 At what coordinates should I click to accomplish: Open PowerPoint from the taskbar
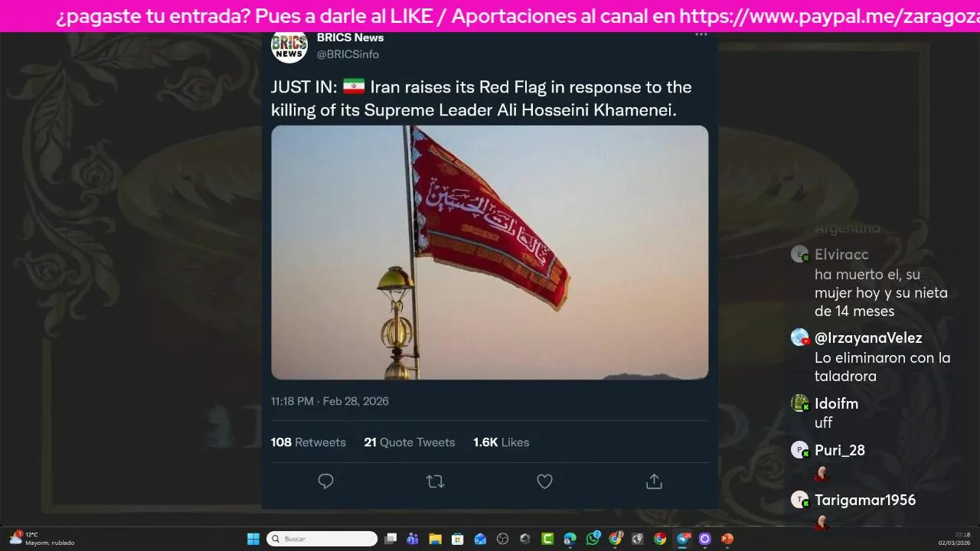727,539
